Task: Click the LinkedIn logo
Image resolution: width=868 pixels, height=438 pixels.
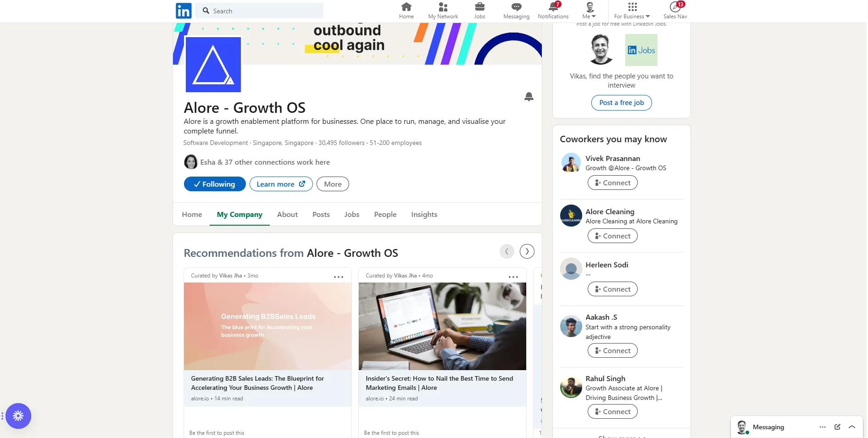Action: 184,11
